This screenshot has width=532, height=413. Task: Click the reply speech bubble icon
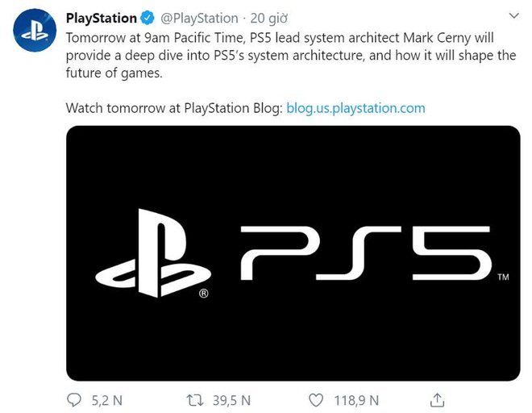(74, 400)
